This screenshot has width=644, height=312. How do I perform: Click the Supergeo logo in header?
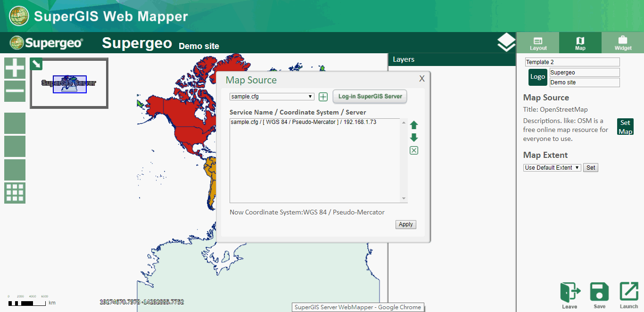click(46, 43)
